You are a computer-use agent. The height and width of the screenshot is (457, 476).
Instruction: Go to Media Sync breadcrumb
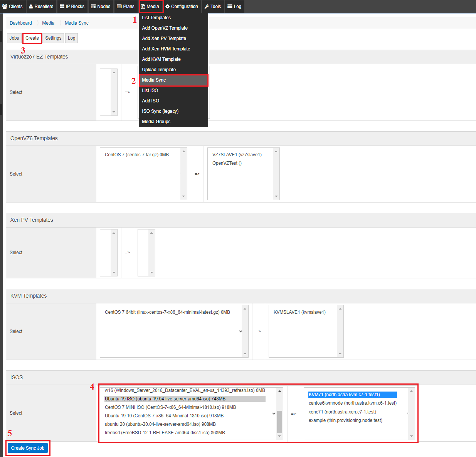[x=77, y=23]
